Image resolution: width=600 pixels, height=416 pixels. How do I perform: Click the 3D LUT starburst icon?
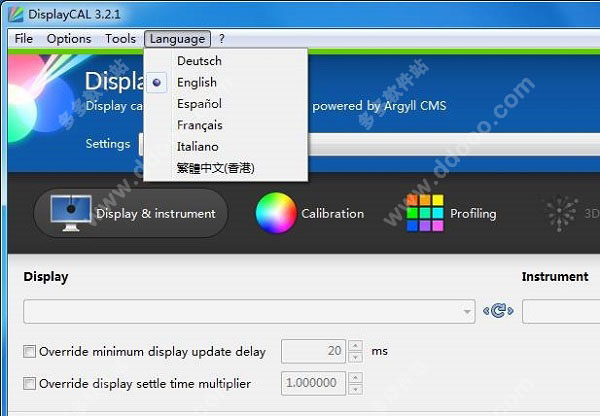tap(561, 214)
